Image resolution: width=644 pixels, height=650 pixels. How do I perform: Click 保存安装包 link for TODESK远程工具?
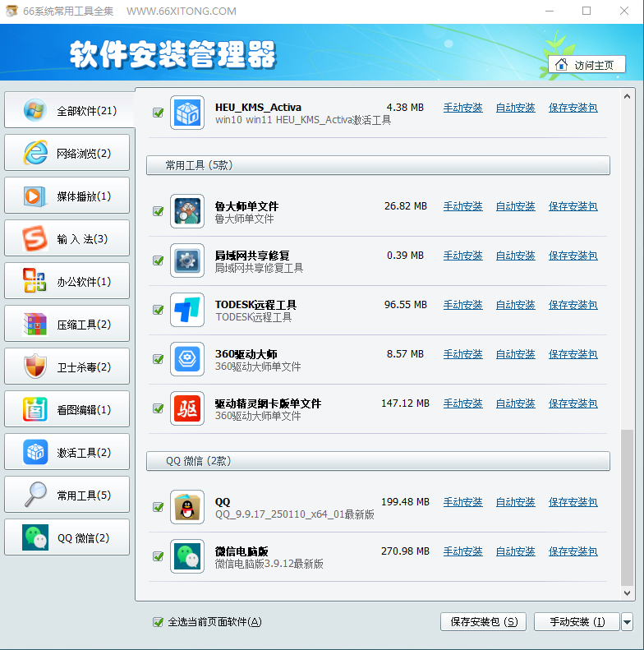[x=573, y=305]
